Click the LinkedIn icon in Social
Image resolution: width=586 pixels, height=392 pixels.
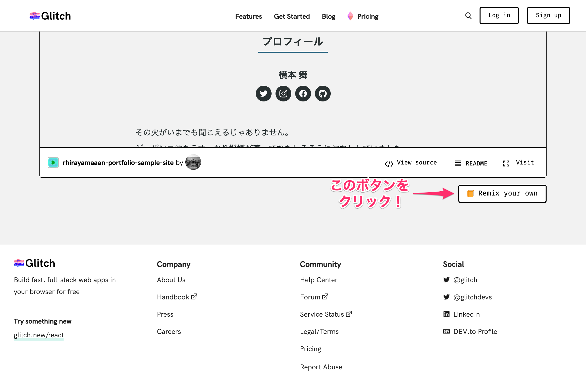[446, 314]
